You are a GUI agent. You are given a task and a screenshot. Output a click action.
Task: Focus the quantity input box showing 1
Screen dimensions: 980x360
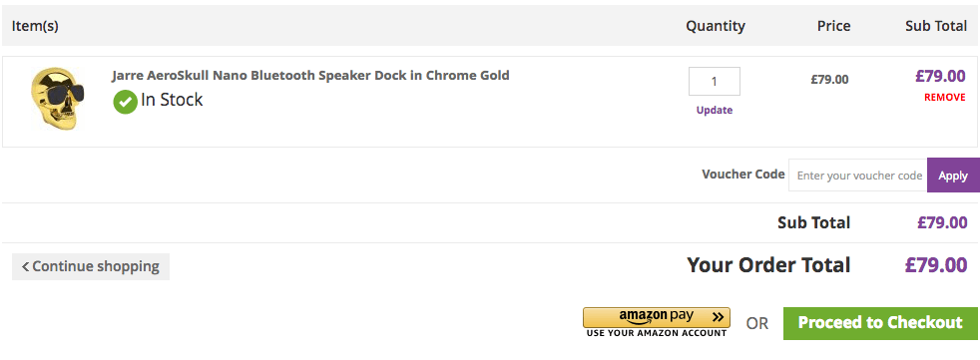pos(715,81)
